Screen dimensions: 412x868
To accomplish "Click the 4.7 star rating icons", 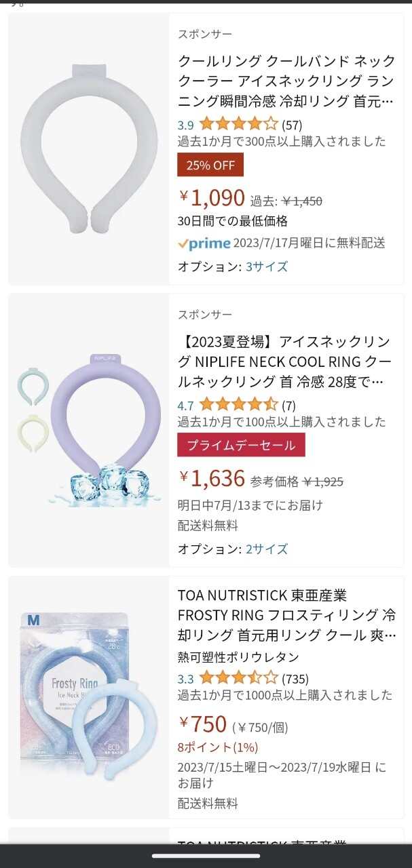I will (238, 406).
